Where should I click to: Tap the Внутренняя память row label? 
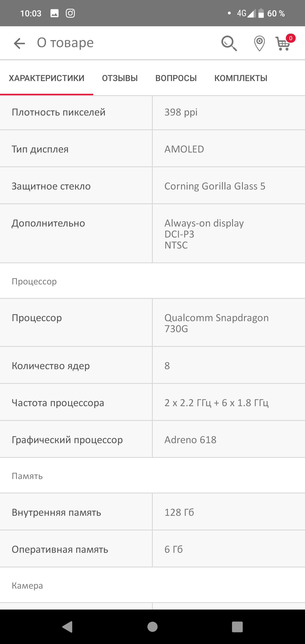click(56, 512)
